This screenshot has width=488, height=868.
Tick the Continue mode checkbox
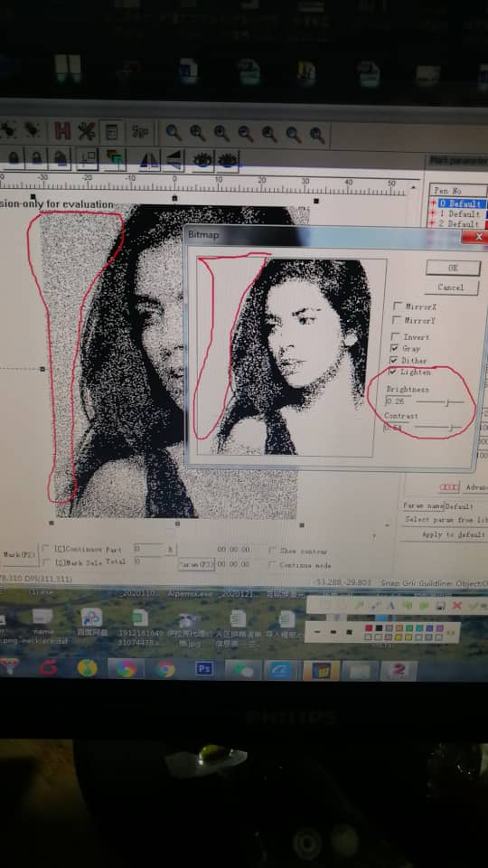coord(272,564)
